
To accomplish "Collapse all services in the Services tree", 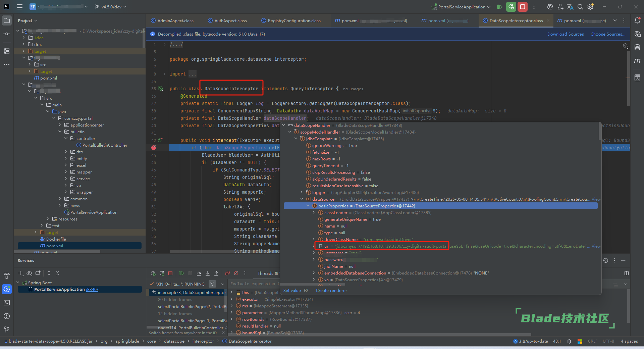I will coord(57,273).
